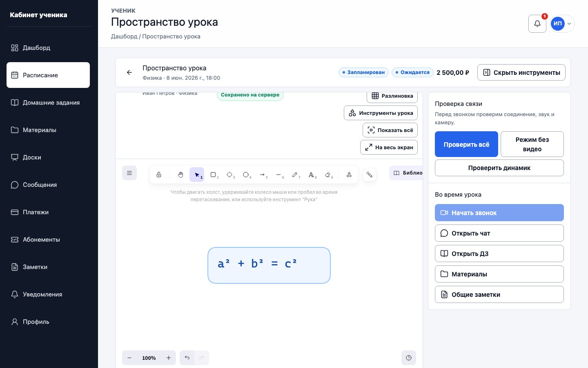Image resolution: width=588 pixels, height=368 pixels.
Task: Open Доски in the sidebar
Action: [x=48, y=157]
